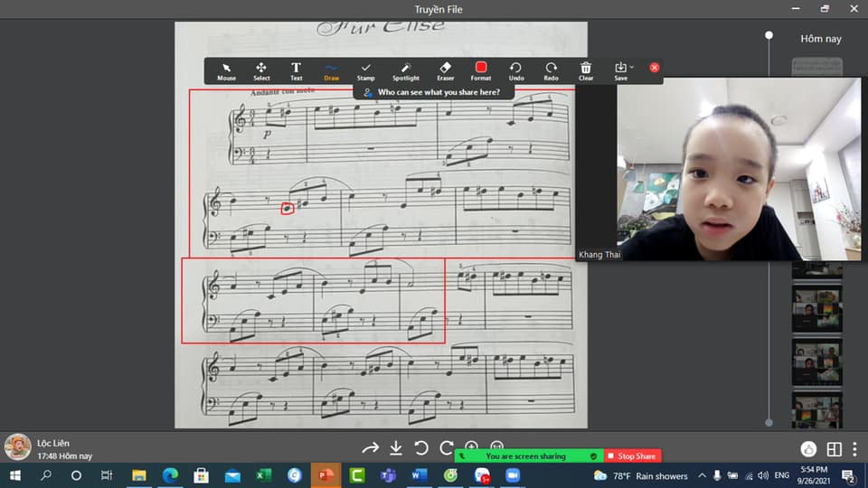
Task: Enable the Spotlight tool
Action: [406, 70]
